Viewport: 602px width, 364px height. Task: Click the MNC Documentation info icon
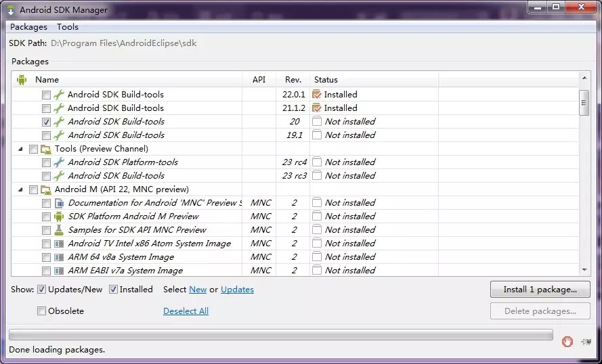(x=59, y=203)
